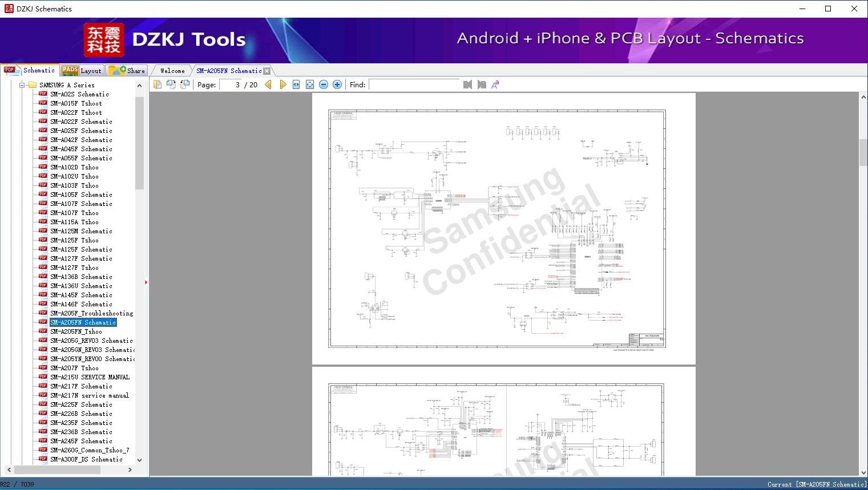868x490 pixels.
Task: Click the rotate icon immediately left of Page label
Action: point(184,84)
